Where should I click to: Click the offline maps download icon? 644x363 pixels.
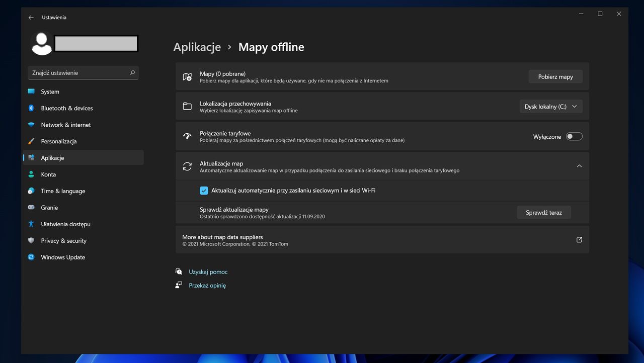pyautogui.click(x=187, y=76)
